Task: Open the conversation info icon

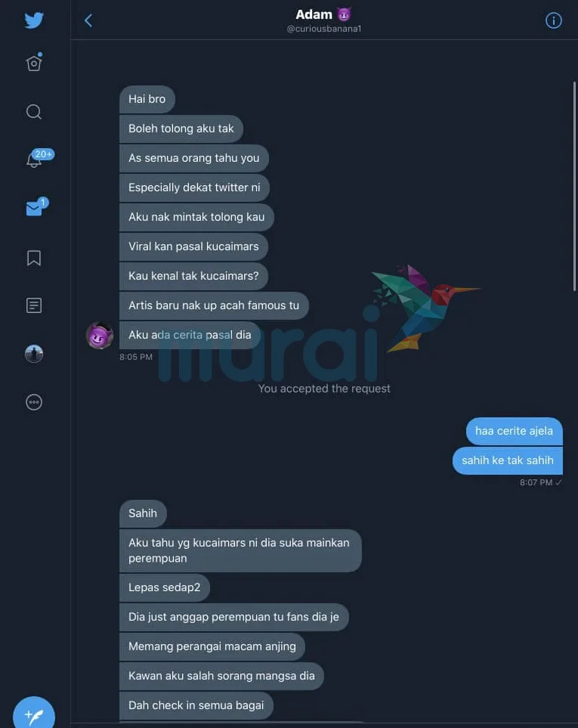Action: click(553, 20)
